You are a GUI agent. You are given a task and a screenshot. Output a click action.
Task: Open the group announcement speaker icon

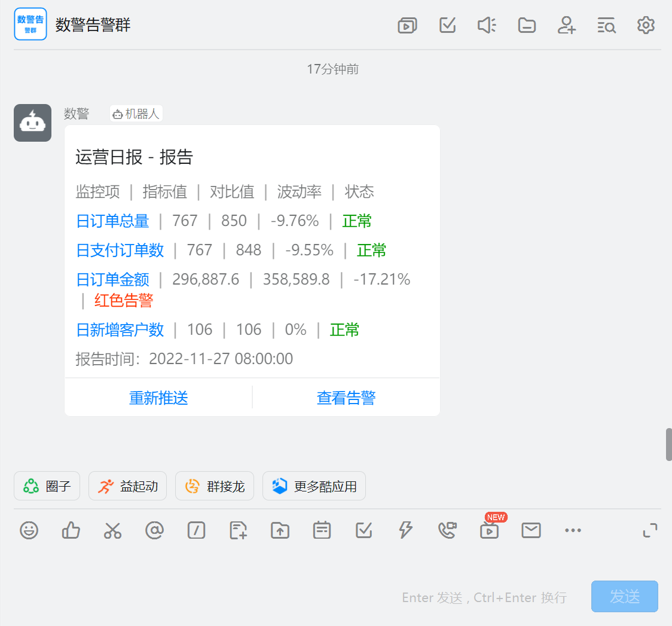pyautogui.click(x=487, y=25)
